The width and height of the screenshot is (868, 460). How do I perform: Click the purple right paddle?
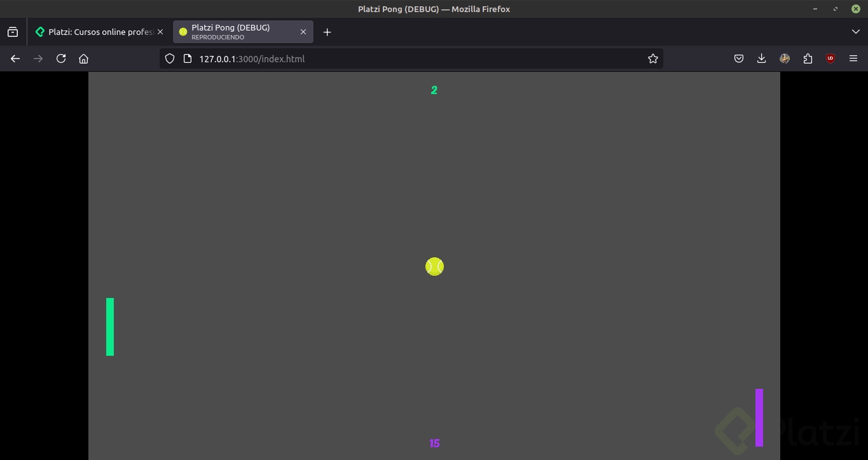(759, 417)
